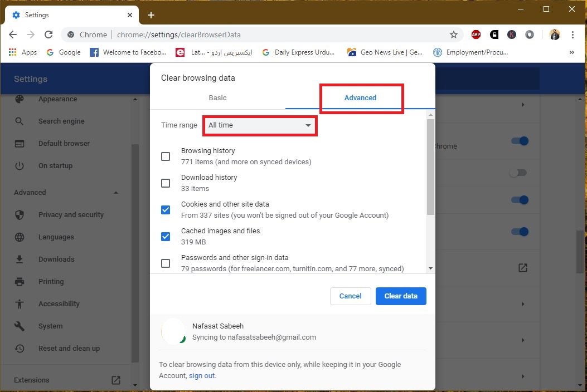Select the Settings browser tab
The height and width of the screenshot is (392, 587).
tap(72, 15)
